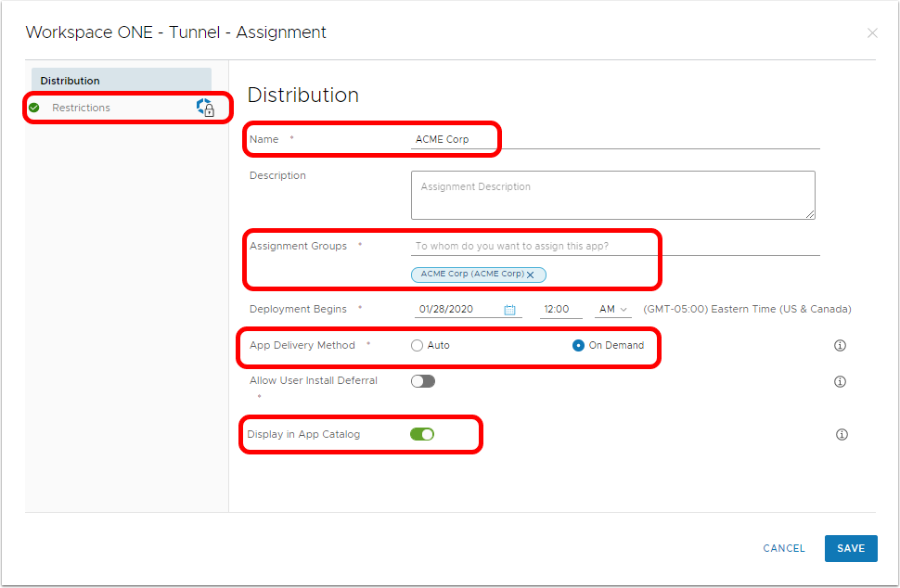Image resolution: width=900 pixels, height=588 pixels.
Task: Click info icon for App Delivery Method
Action: pyautogui.click(x=841, y=346)
